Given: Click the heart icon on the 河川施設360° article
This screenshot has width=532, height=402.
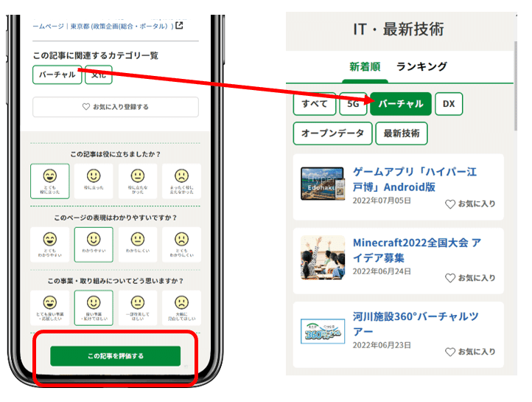Looking at the screenshot, I should 450,352.
